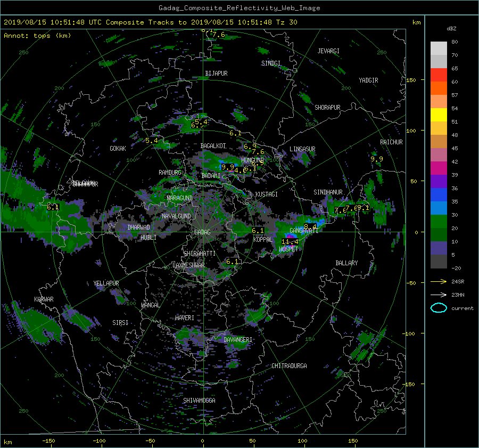Click the yellow 24SR arrow icon
Image resolution: width=479 pixels, height=448 pixels.
point(439,281)
